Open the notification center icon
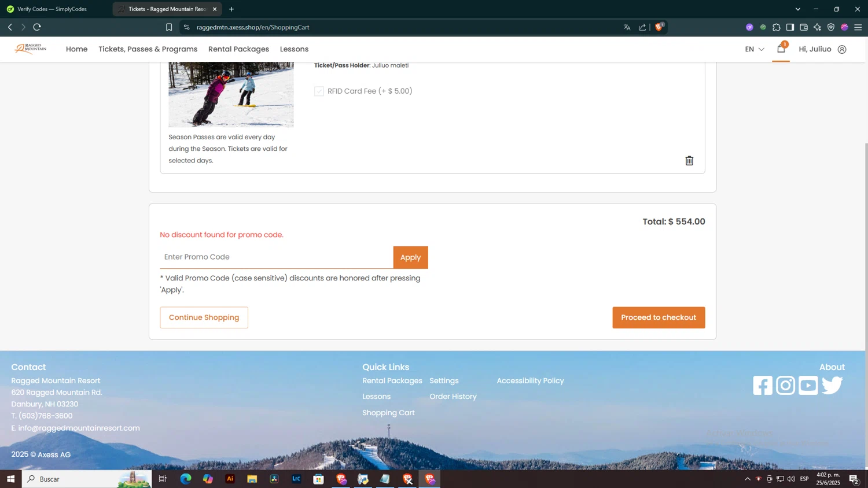Screen dimensions: 868x488 tap(854, 479)
